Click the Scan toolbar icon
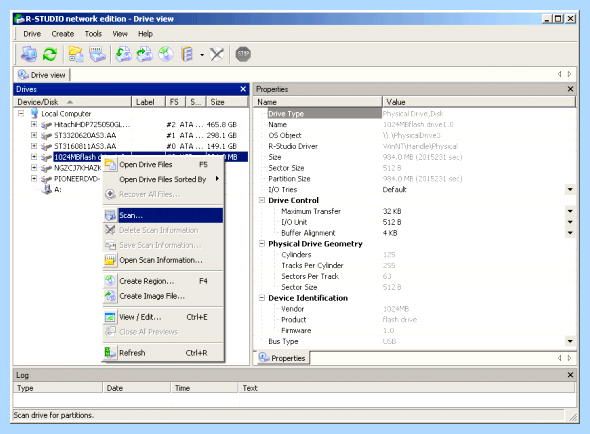This screenshot has width=590, height=434. pyautogui.click(x=97, y=54)
